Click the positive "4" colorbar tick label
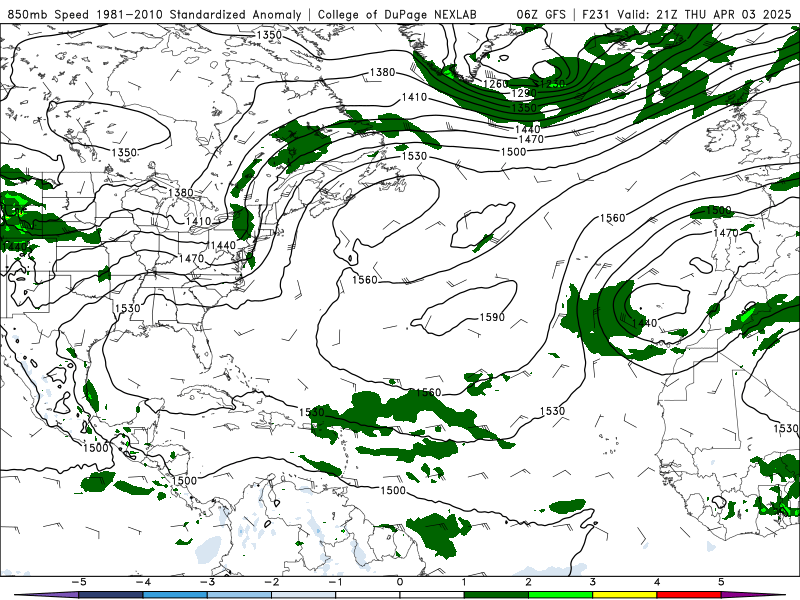This screenshot has width=800, height=600. (x=657, y=582)
